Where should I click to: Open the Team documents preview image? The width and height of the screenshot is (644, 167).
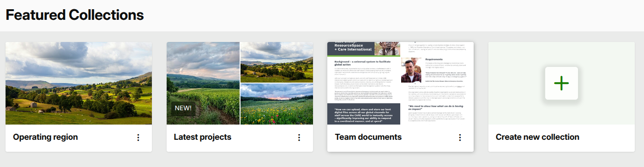(400, 83)
